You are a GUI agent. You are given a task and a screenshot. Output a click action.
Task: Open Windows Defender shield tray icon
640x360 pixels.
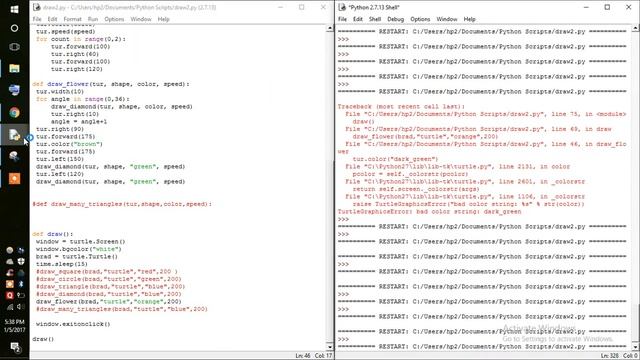click(x=21, y=262)
